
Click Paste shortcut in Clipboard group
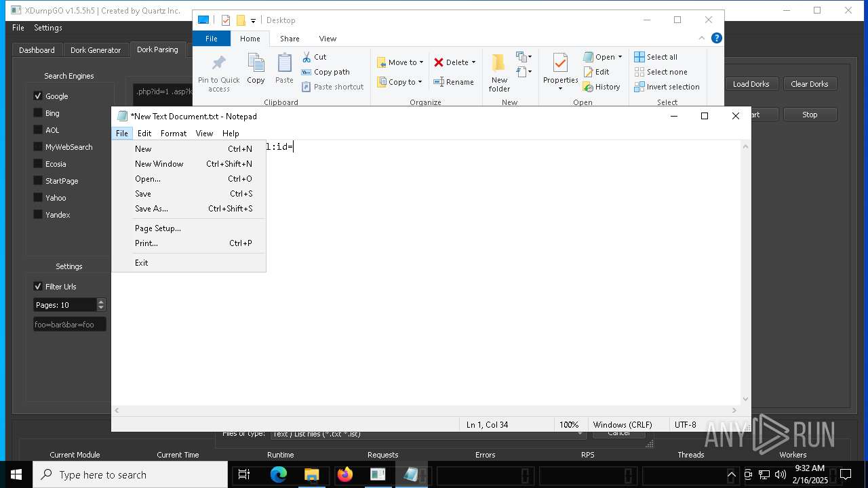pos(332,87)
